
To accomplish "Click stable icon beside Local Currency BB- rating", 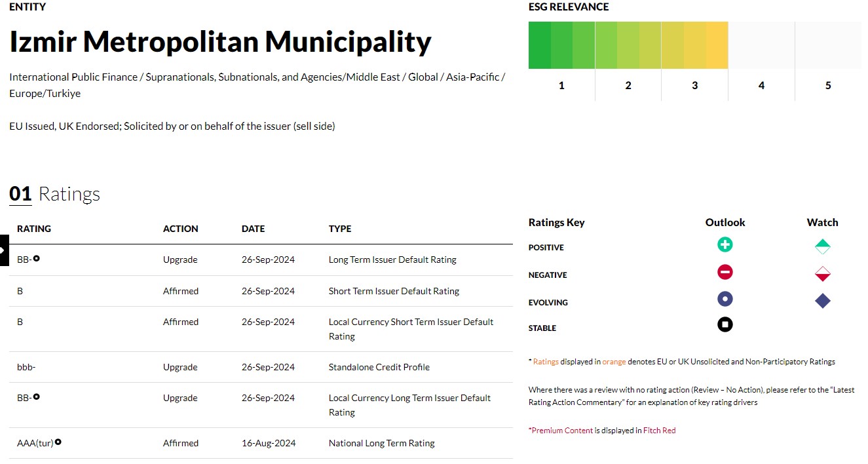I will pyautogui.click(x=37, y=396).
